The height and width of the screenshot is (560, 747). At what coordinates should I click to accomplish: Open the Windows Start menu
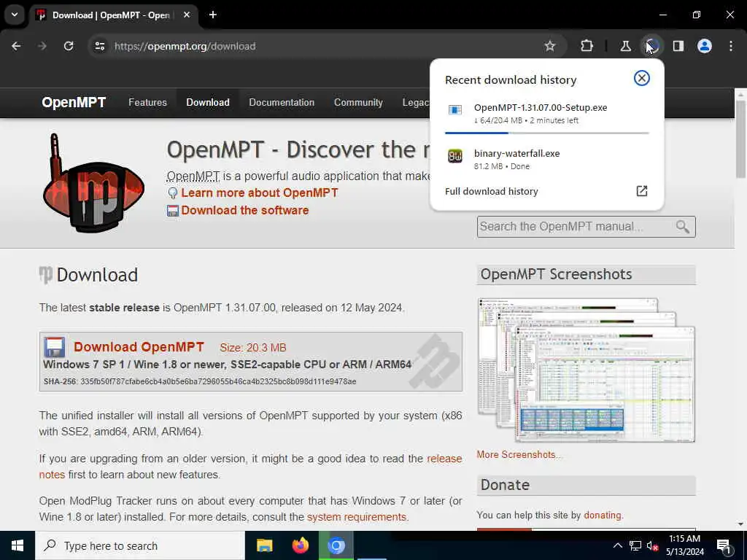click(x=18, y=545)
